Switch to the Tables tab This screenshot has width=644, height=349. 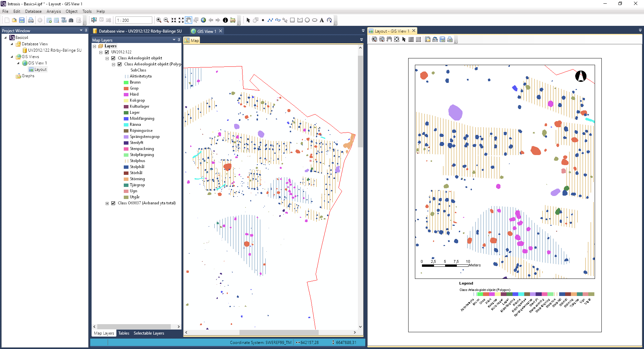click(x=124, y=333)
